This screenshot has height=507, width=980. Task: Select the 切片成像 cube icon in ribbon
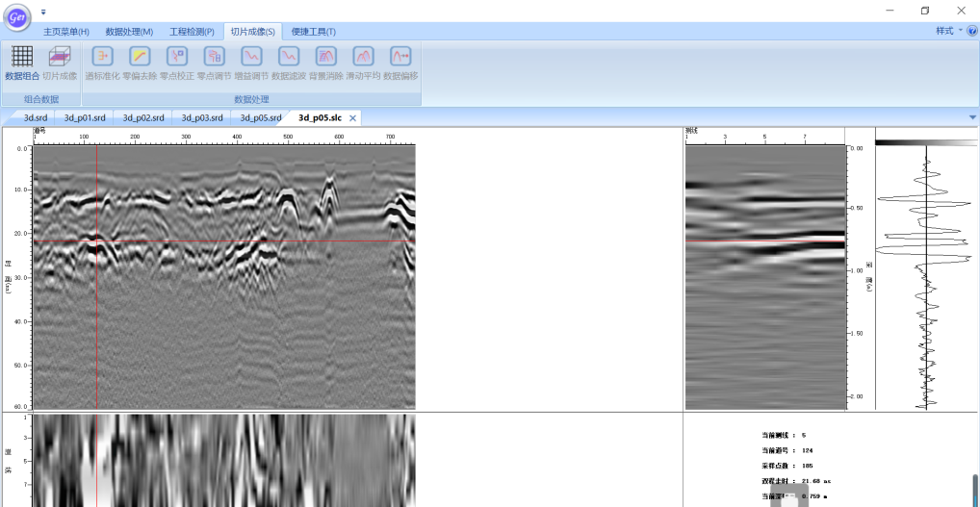(x=60, y=57)
